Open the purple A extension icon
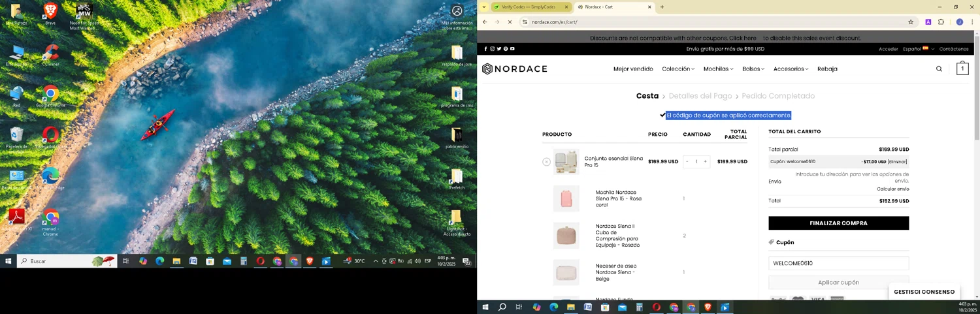The width and height of the screenshot is (980, 314). [928, 22]
